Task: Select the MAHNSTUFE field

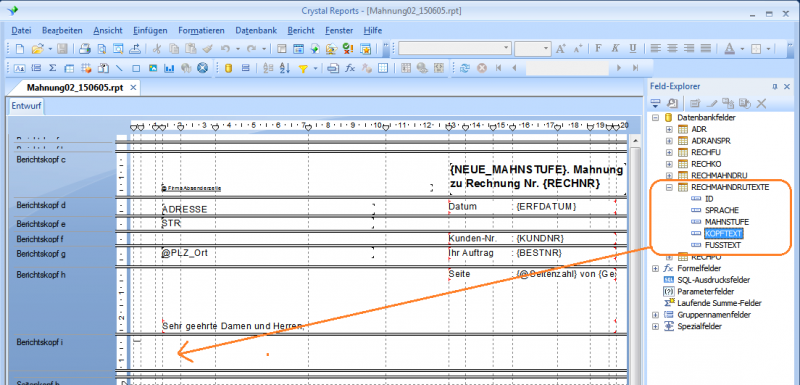Action: [727, 222]
